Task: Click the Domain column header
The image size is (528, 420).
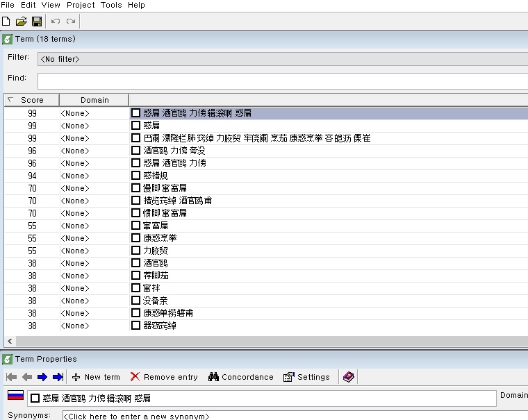Action: 94,100
